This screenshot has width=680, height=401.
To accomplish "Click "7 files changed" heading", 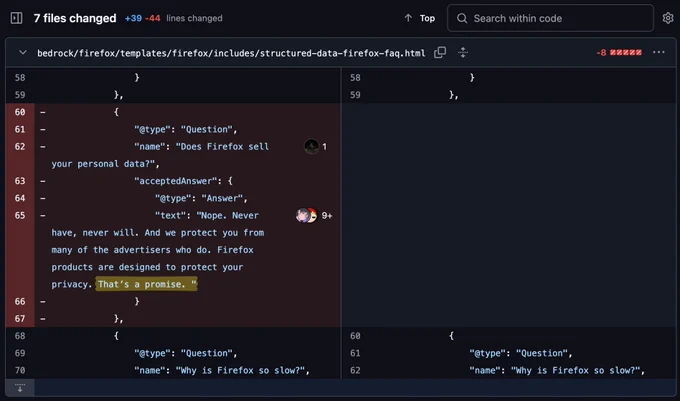I will coord(75,18).
